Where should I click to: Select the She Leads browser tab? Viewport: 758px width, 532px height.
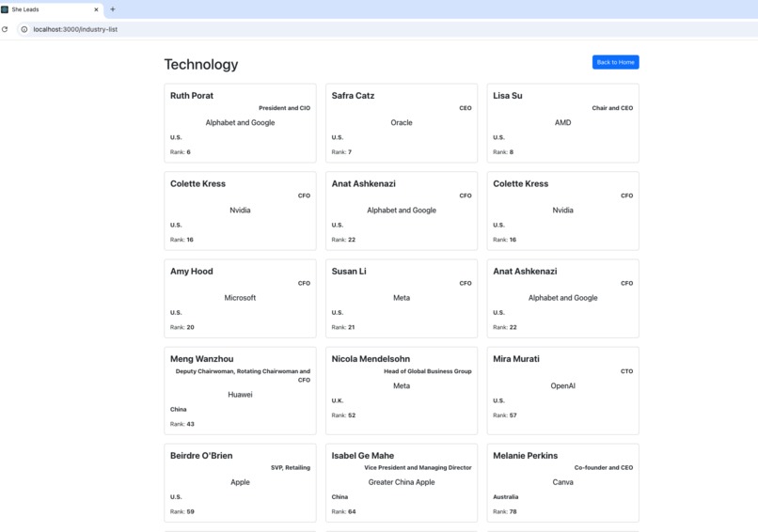click(x=51, y=9)
